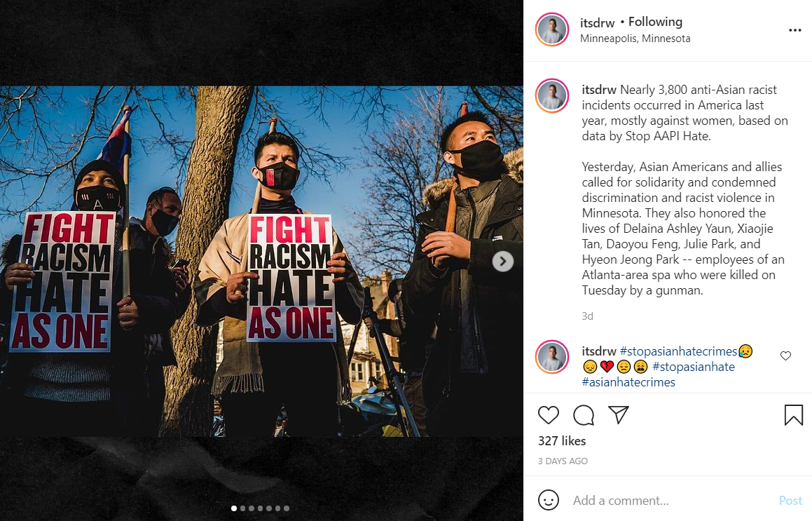Viewport: 812px width, 521px height.
Task: Share post with paper plane icon
Action: click(618, 415)
